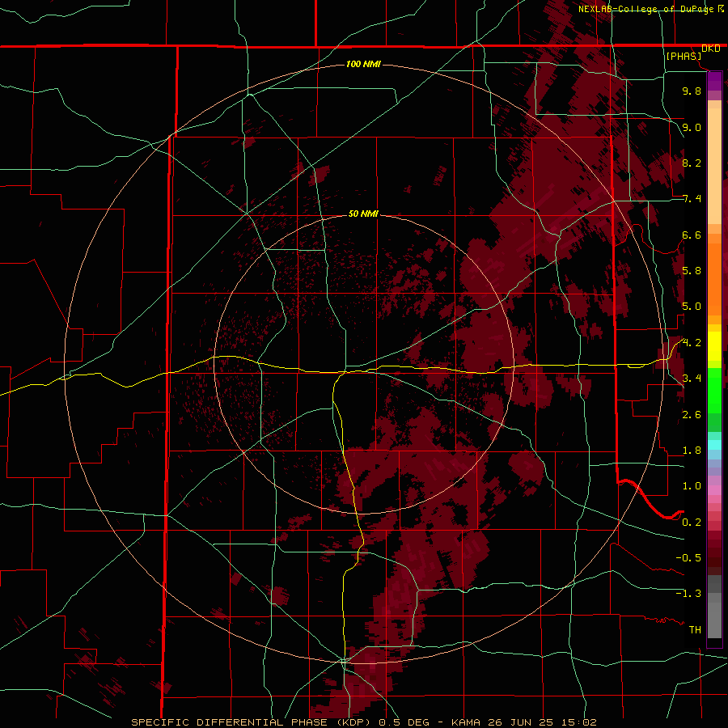Viewport: 728px width, 728px height.
Task: Click the Specific Differential Phase KAMA caption text
Action: (363, 722)
